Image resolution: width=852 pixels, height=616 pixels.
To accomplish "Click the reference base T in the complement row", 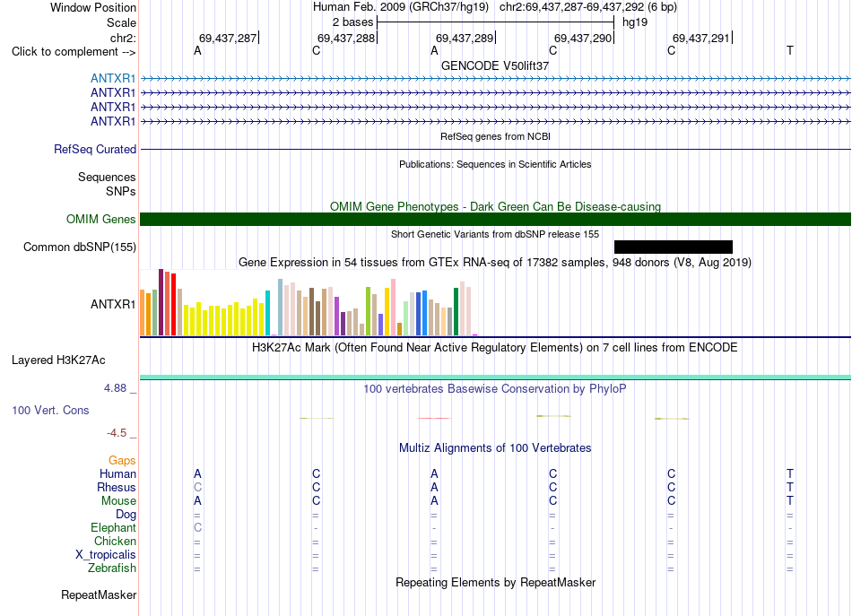I will click(x=790, y=50).
